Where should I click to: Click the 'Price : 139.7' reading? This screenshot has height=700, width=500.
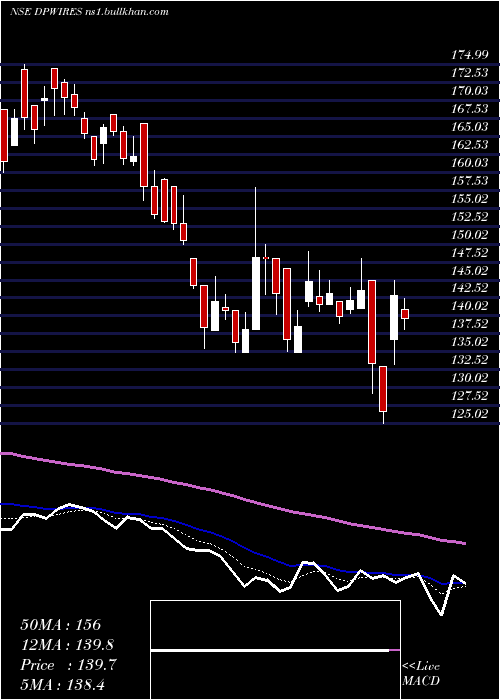coord(68,665)
